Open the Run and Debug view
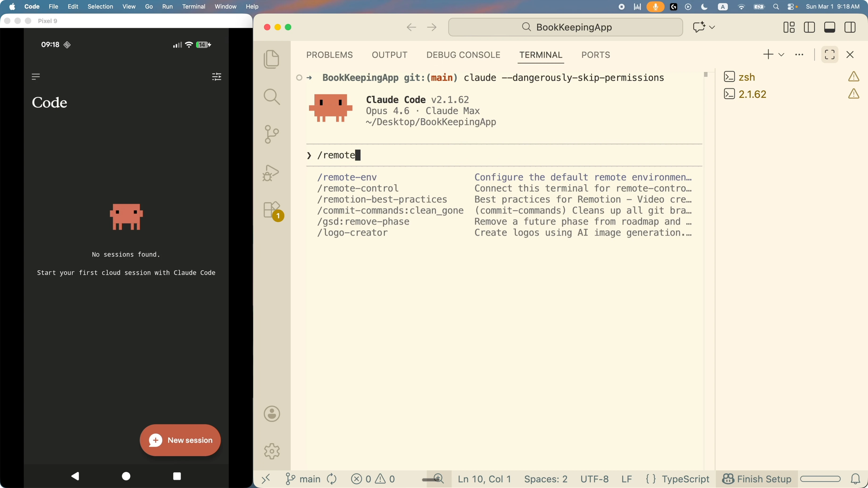Screen dimensions: 868x488 tap(271, 173)
